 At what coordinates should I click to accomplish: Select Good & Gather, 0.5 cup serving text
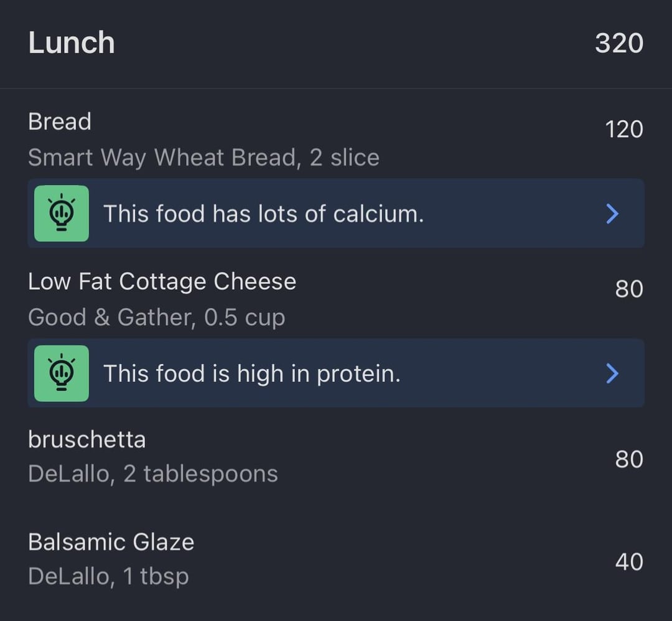tap(156, 317)
